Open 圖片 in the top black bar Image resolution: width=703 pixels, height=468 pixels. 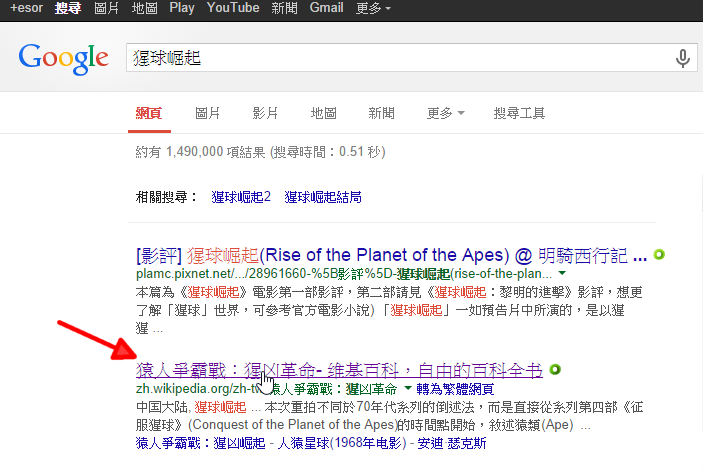pos(106,8)
